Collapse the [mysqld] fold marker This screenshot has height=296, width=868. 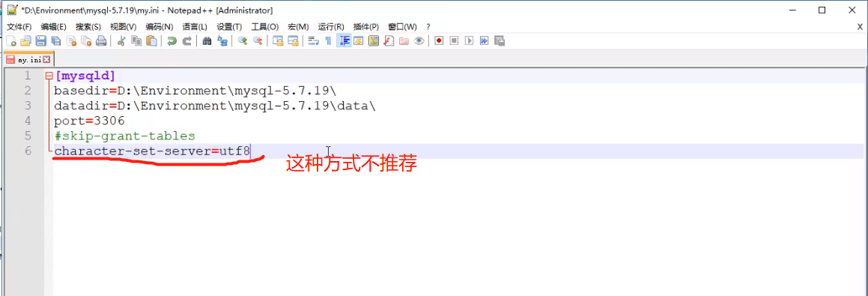[x=49, y=76]
